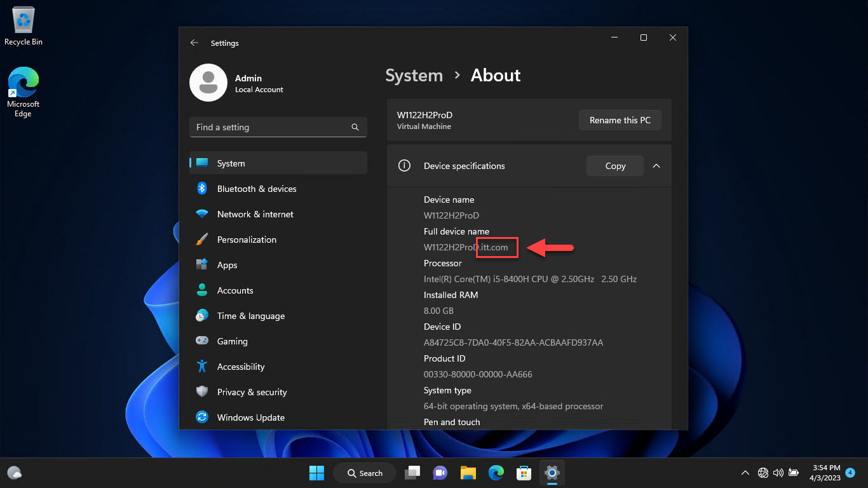868x488 pixels.
Task: Open Personalization settings
Action: click(x=247, y=240)
